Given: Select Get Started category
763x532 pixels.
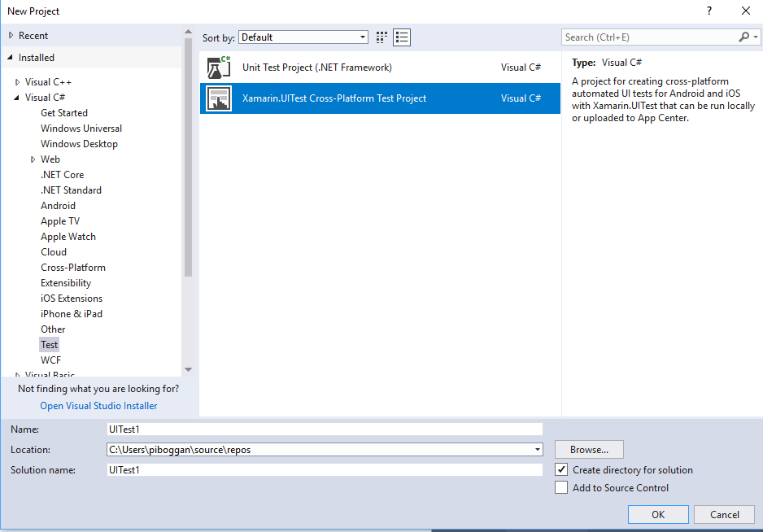Looking at the screenshot, I should coord(64,113).
